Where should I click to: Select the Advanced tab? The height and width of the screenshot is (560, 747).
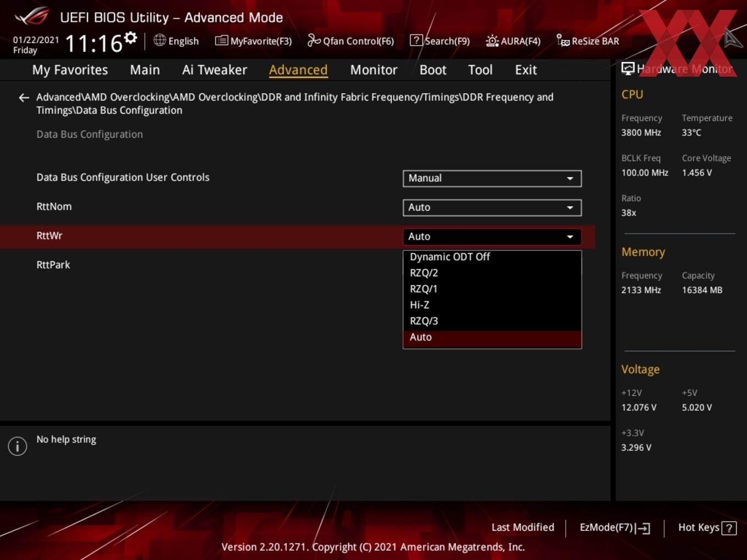point(298,70)
